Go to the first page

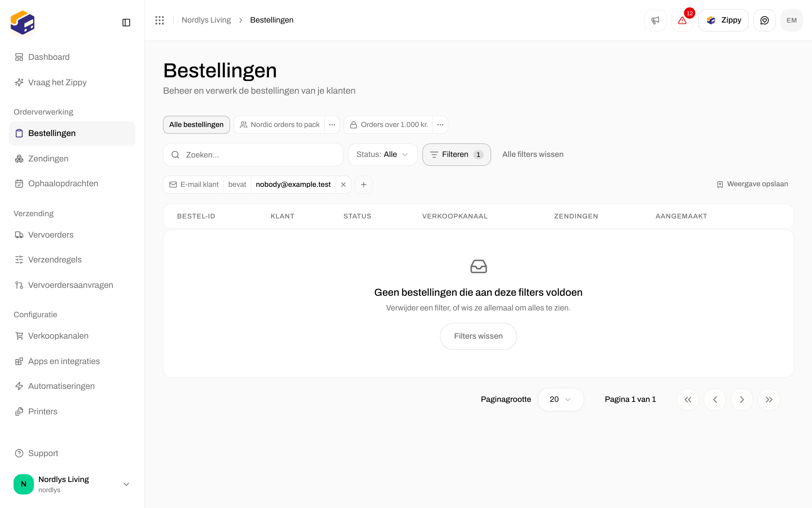pyautogui.click(x=688, y=399)
